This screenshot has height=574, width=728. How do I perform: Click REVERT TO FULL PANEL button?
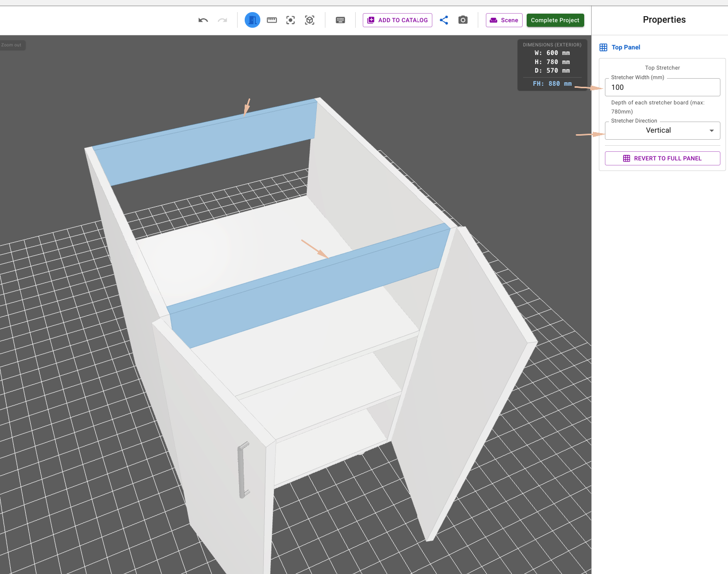pos(662,158)
